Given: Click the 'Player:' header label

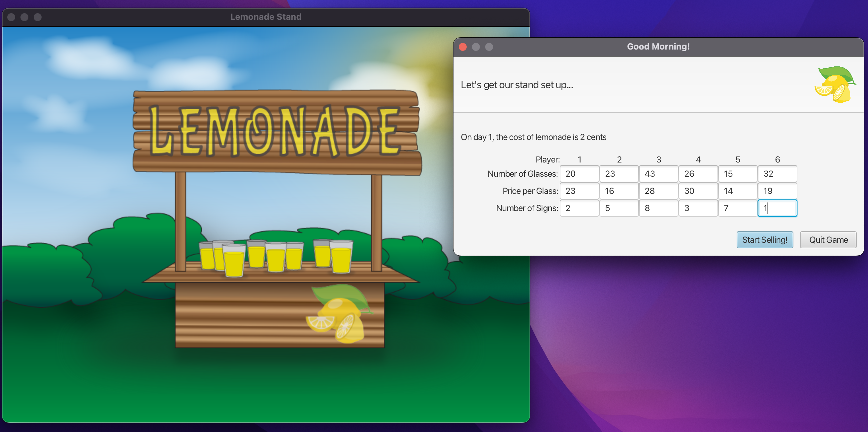Looking at the screenshot, I should [x=548, y=160].
